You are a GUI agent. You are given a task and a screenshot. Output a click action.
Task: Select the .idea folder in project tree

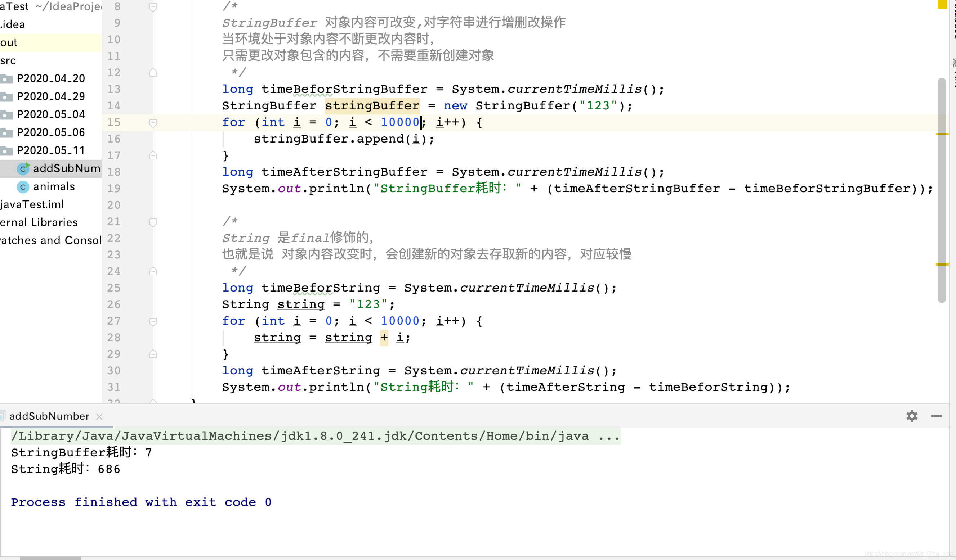(x=51, y=24)
